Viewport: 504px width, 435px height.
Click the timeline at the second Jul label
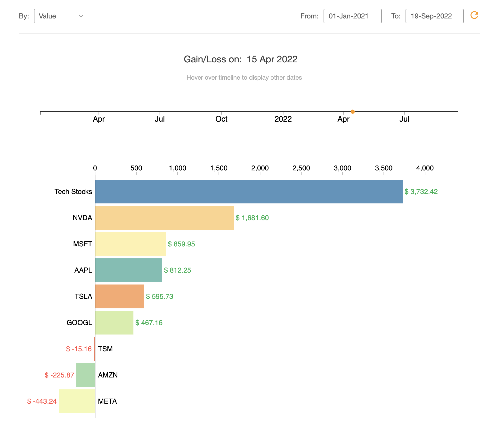pos(404,119)
